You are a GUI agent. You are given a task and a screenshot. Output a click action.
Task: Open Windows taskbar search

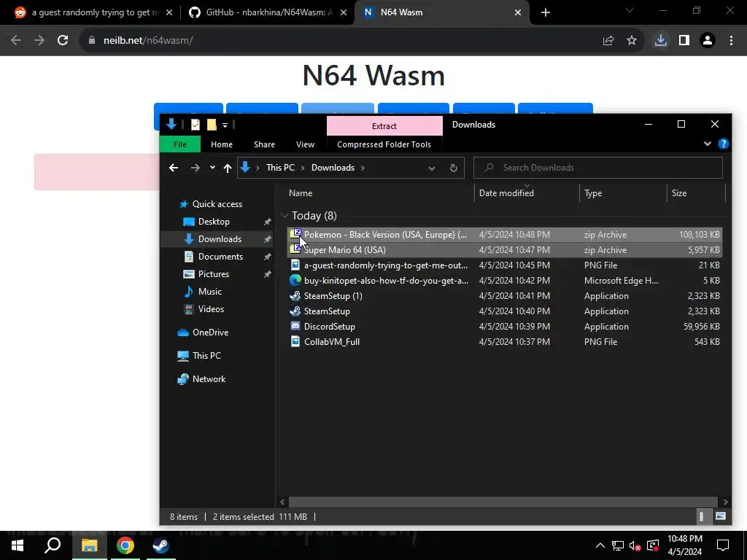(53, 545)
